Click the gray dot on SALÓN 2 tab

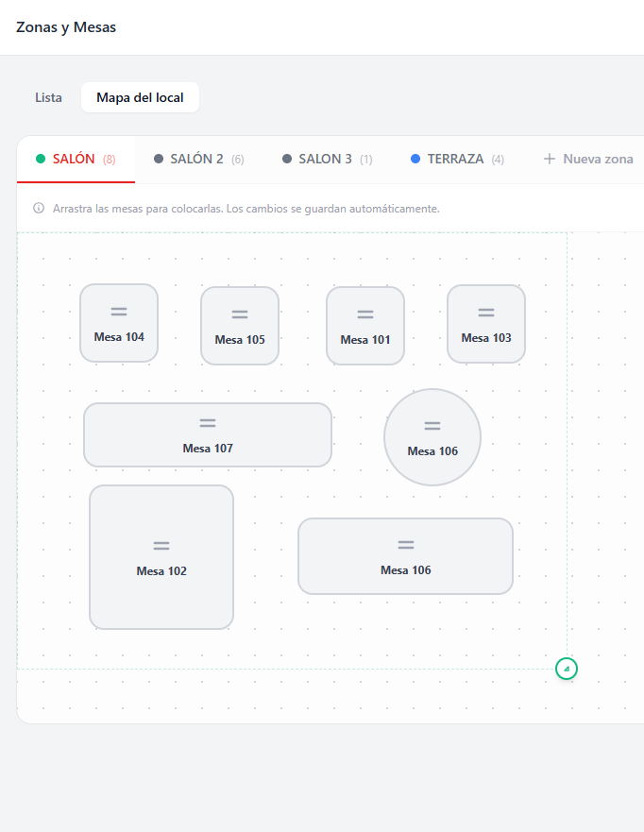coord(158,159)
